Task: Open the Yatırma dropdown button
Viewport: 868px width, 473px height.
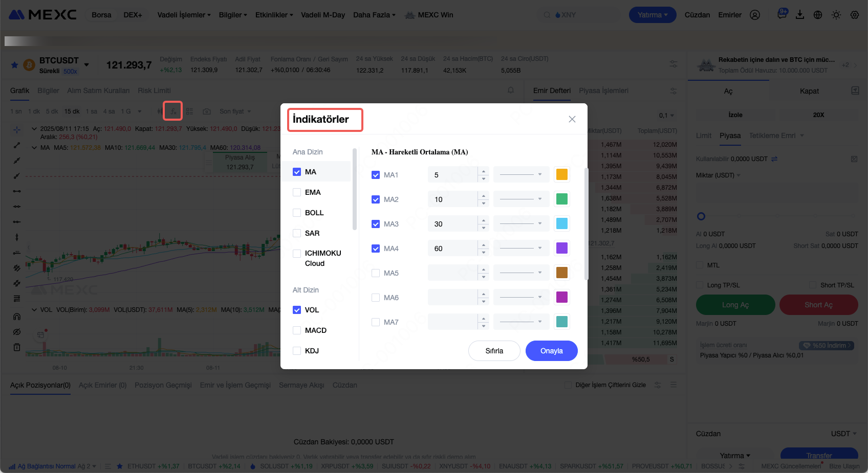Action: point(652,15)
